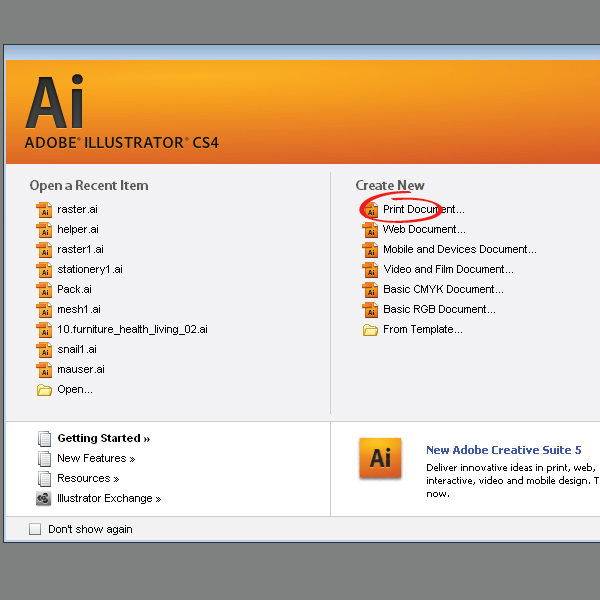This screenshot has width=600, height=600.
Task: Click the Ai icon beside raster1.ai
Action: click(44, 249)
